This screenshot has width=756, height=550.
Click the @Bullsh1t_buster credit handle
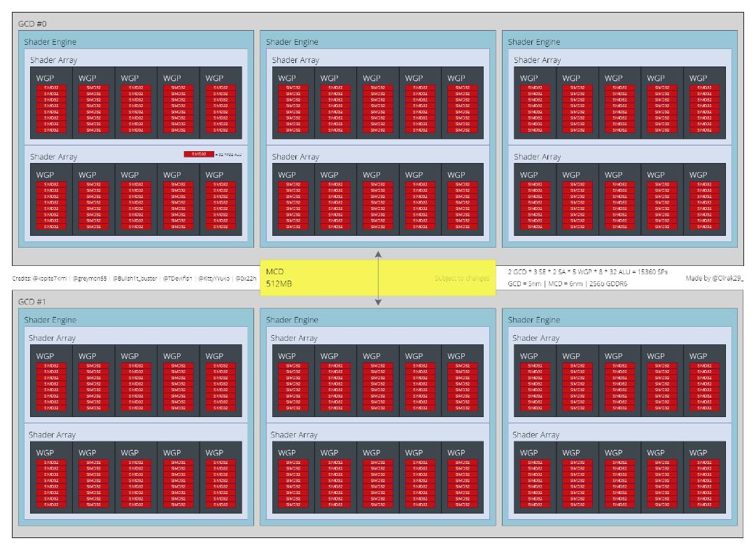click(135, 278)
